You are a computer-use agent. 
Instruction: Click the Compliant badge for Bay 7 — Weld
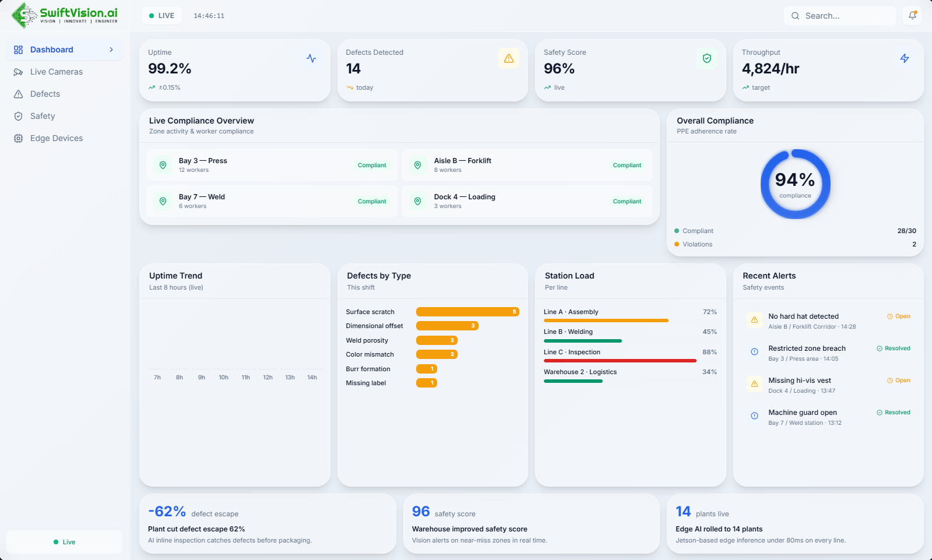pos(372,202)
